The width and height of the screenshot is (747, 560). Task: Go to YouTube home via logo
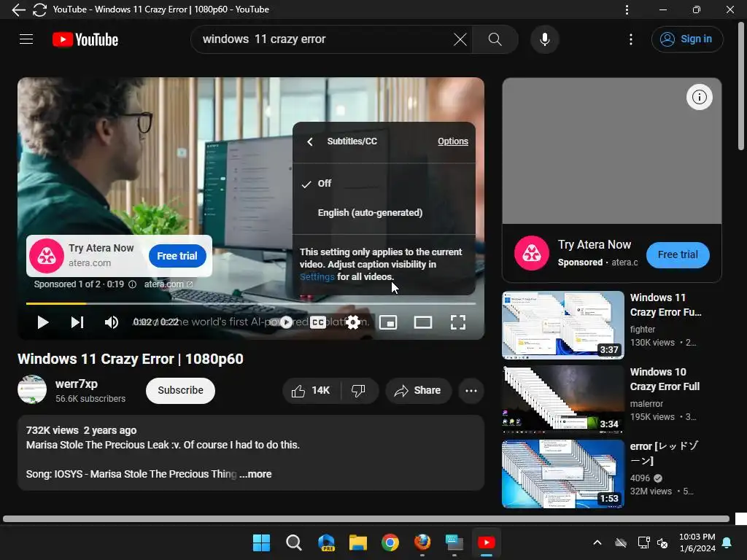[85, 39]
